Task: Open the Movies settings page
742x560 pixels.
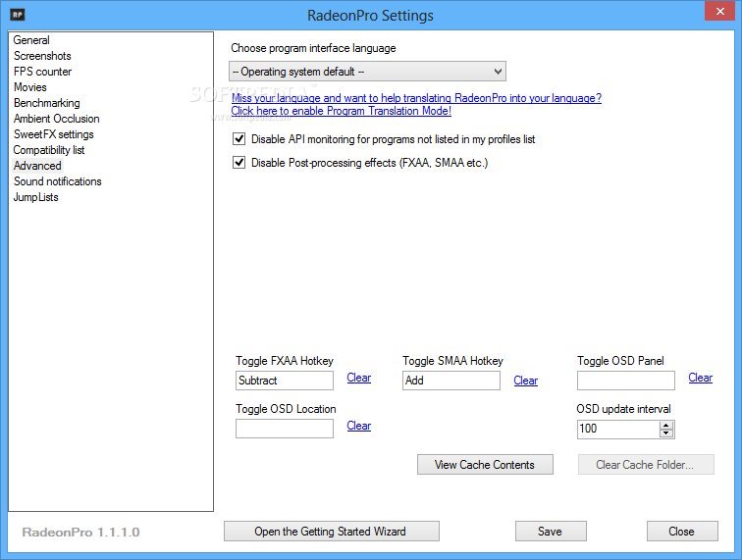Action: (x=30, y=87)
